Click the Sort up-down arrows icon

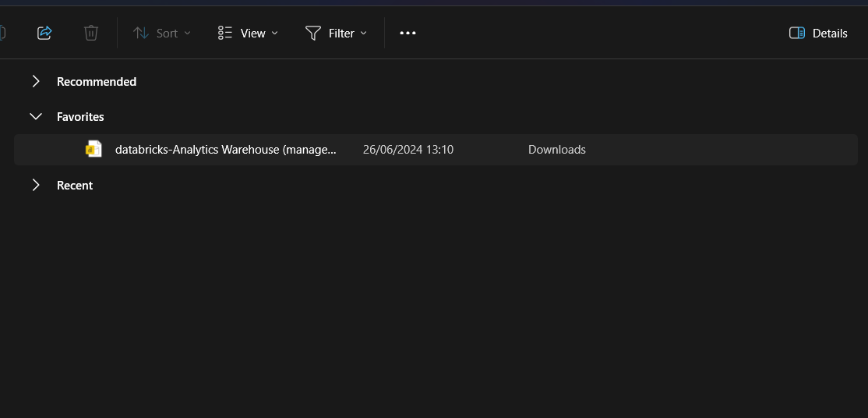[x=141, y=33]
